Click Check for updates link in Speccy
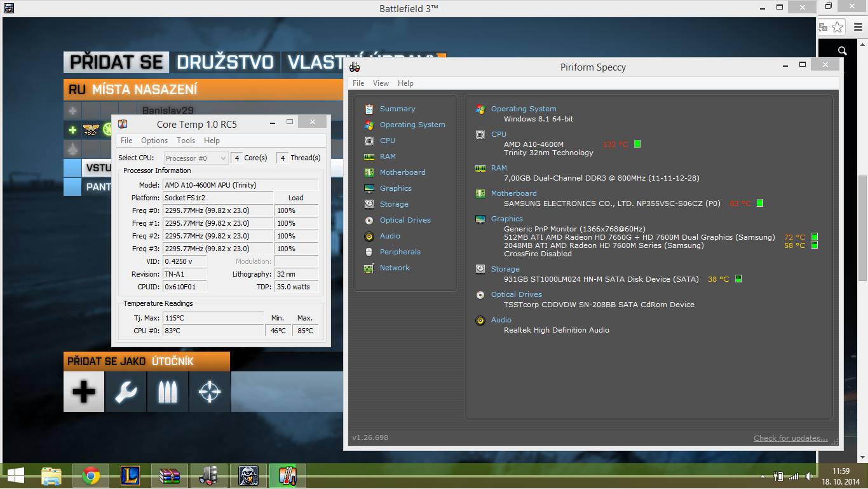This screenshot has height=489, width=868. (x=790, y=437)
